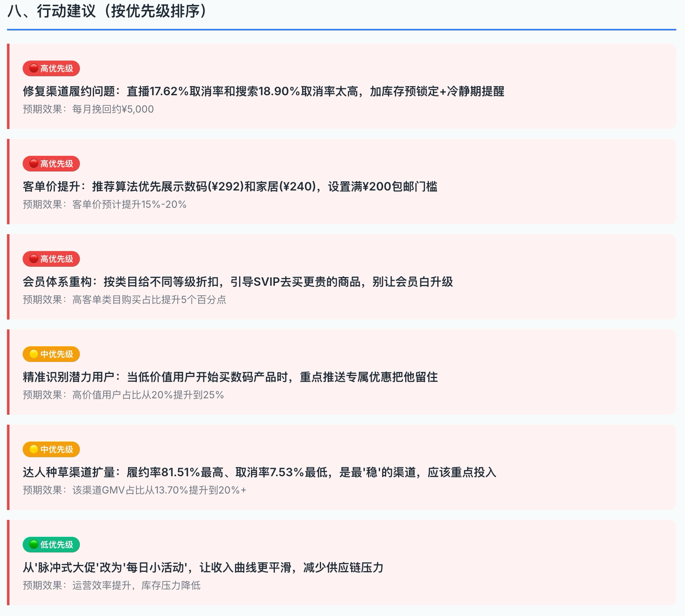Click the red 高优先级 badge above 修复渠道履约问题
Viewport: 685px width, 616px height.
click(51, 68)
